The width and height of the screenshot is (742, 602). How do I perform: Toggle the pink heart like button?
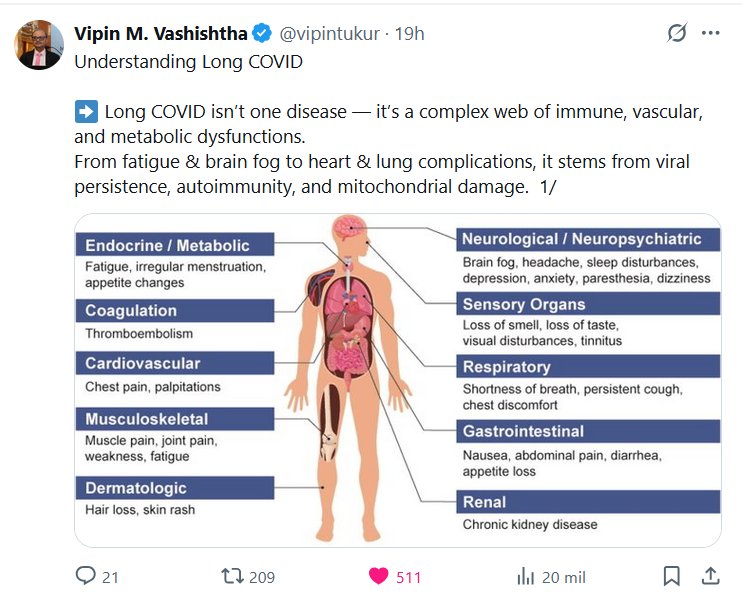(378, 576)
